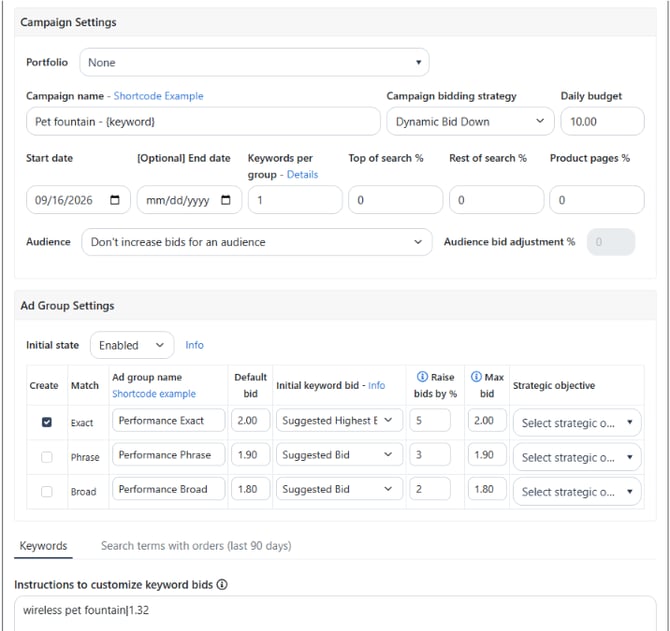Uncheck the Exact match create checkbox
670x631 pixels.
(47, 422)
